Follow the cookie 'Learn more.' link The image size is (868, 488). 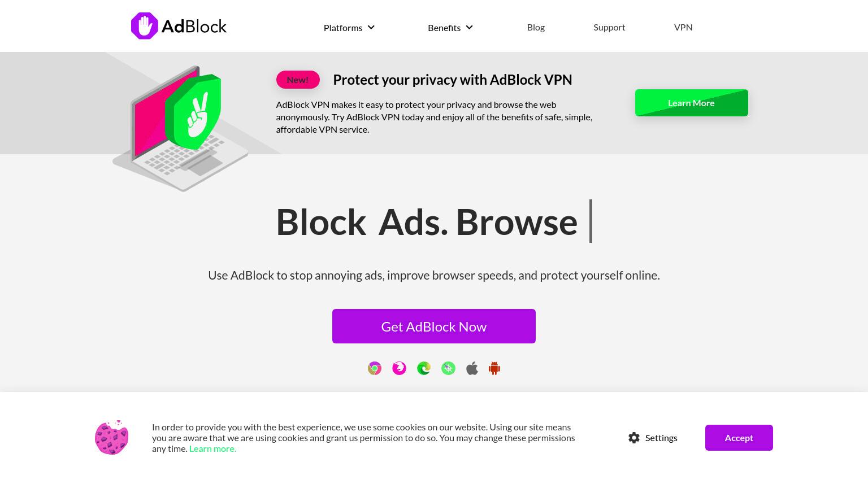212,448
